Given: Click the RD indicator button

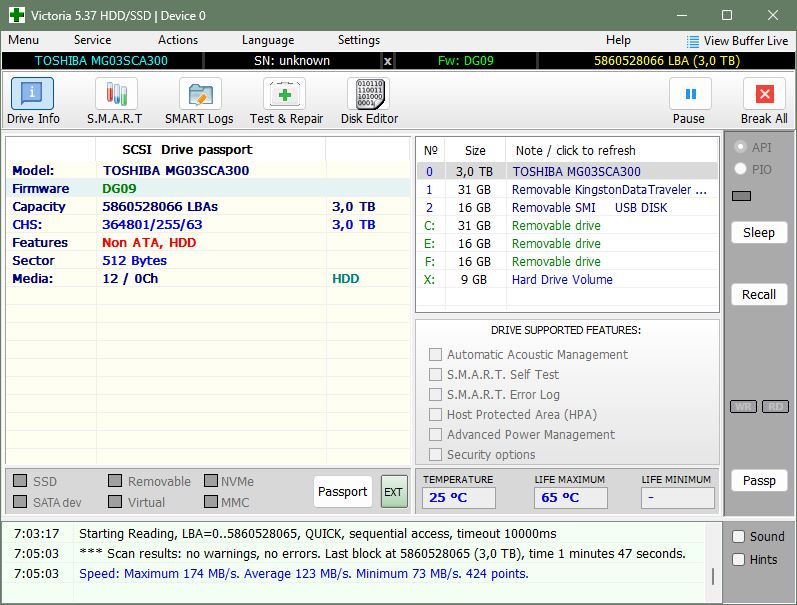Looking at the screenshot, I should tap(775, 407).
